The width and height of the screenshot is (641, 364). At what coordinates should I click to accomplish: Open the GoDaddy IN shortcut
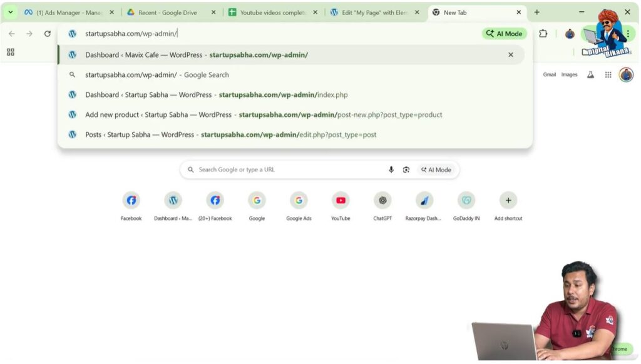[x=466, y=200]
